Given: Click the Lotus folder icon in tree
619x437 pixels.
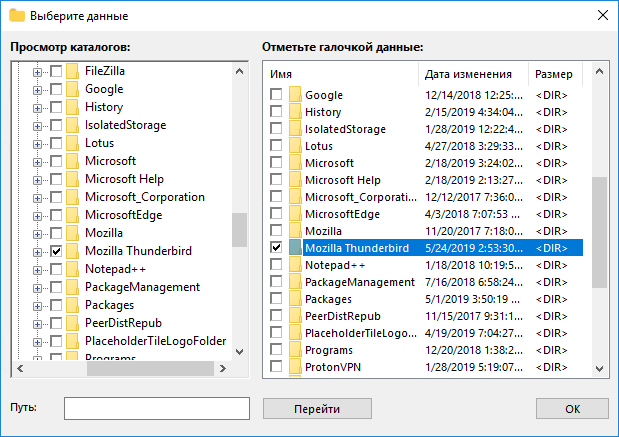Looking at the screenshot, I should coord(73,143).
